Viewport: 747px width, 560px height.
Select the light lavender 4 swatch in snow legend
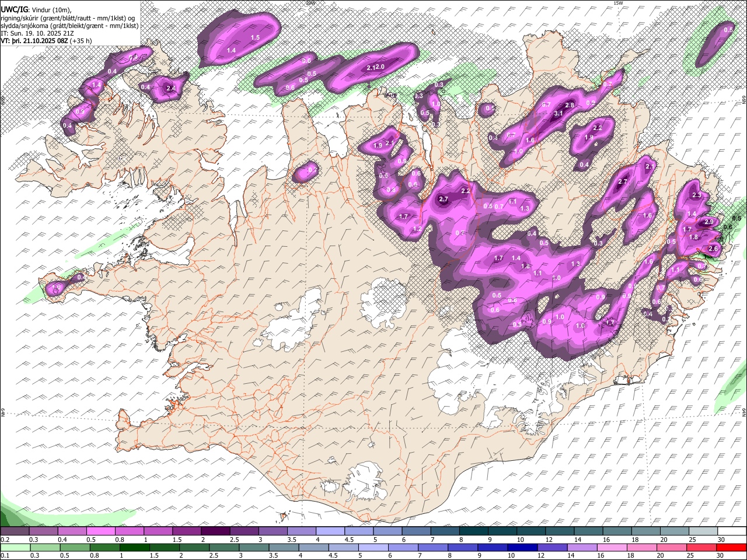pyautogui.click(x=330, y=531)
